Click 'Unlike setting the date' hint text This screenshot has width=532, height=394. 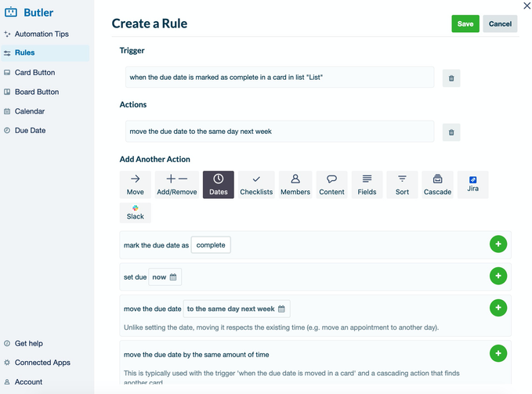pos(281,327)
